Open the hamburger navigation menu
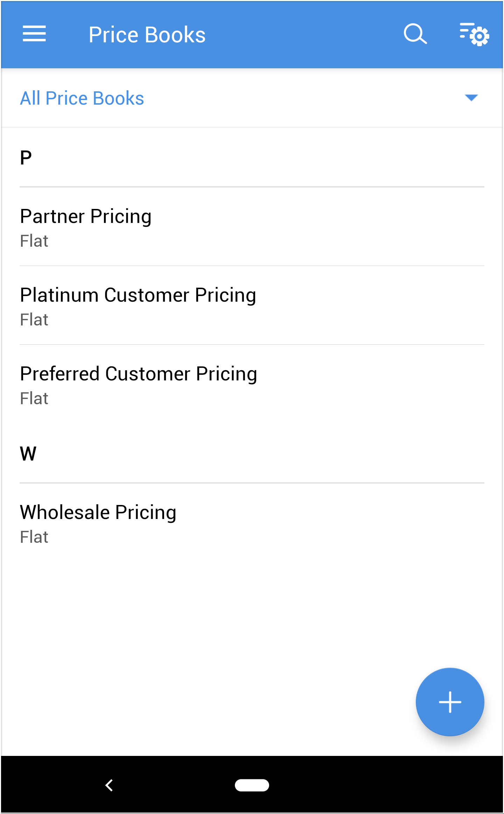The height and width of the screenshot is (814, 504). point(34,34)
